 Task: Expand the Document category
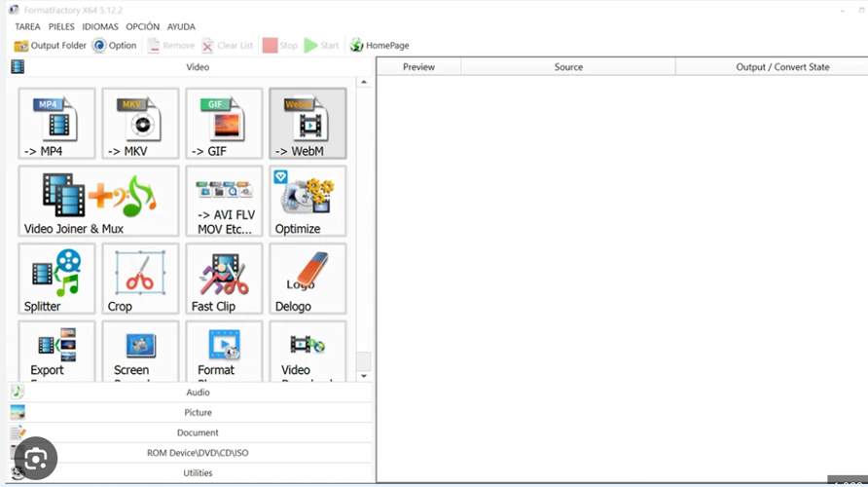[x=191, y=432]
